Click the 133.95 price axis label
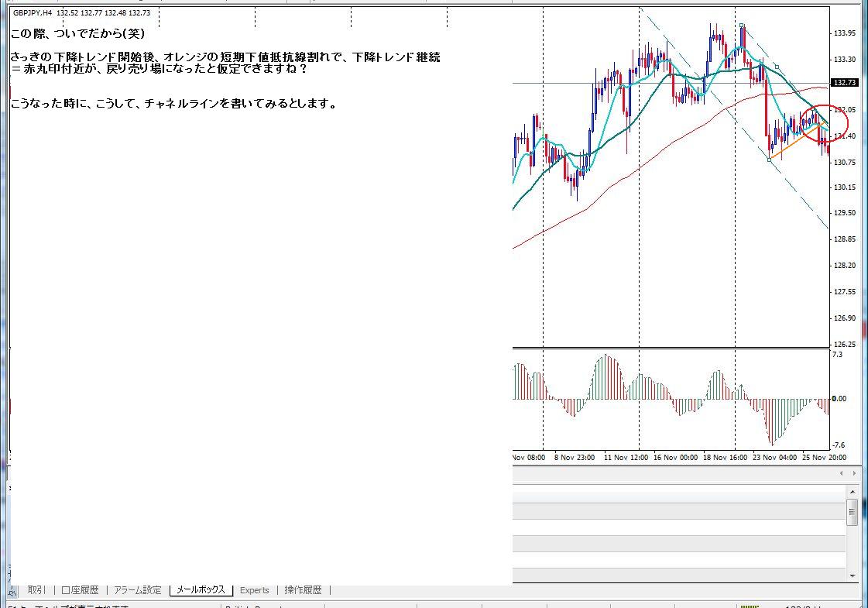 click(x=845, y=33)
